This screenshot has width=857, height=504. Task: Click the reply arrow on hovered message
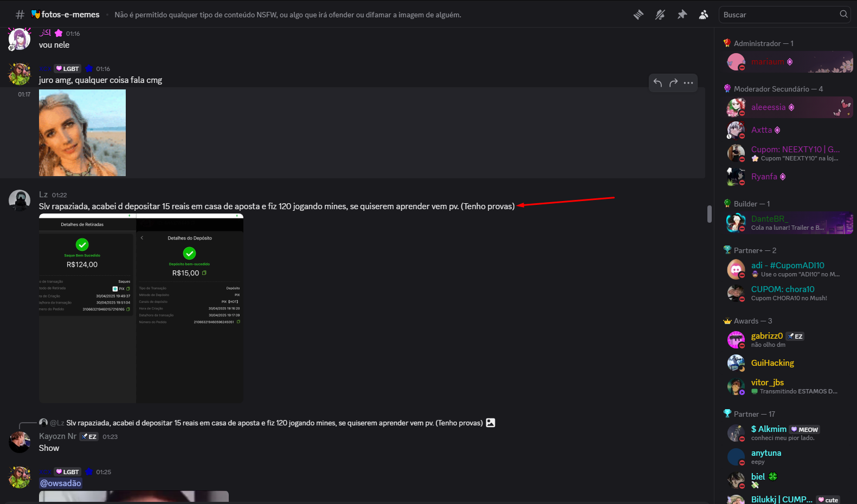coord(658,83)
